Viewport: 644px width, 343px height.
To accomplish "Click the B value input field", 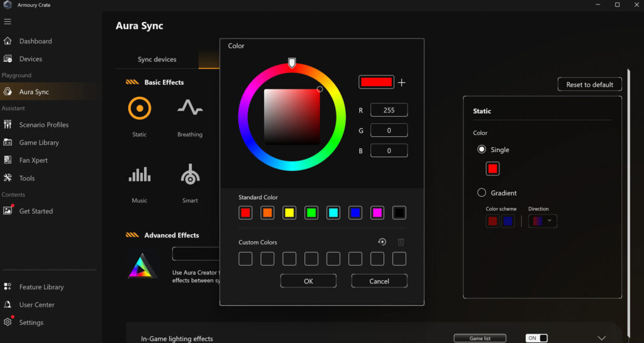I will [x=389, y=151].
